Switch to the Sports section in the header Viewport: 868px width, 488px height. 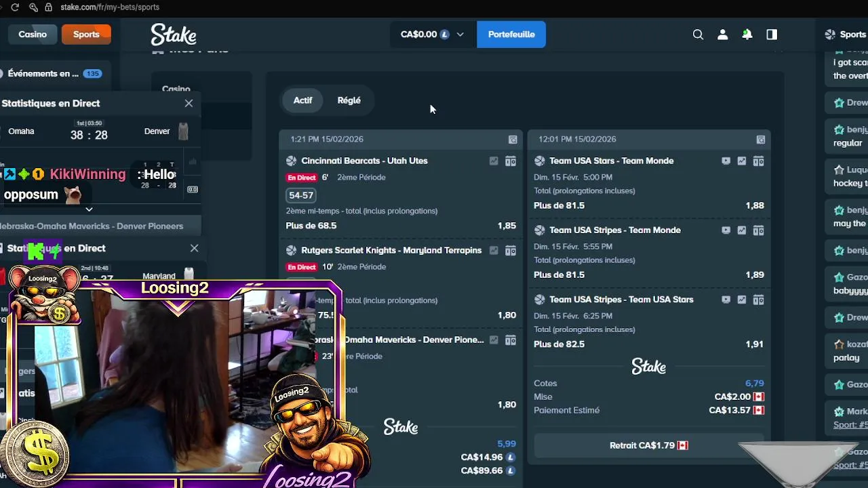click(86, 34)
